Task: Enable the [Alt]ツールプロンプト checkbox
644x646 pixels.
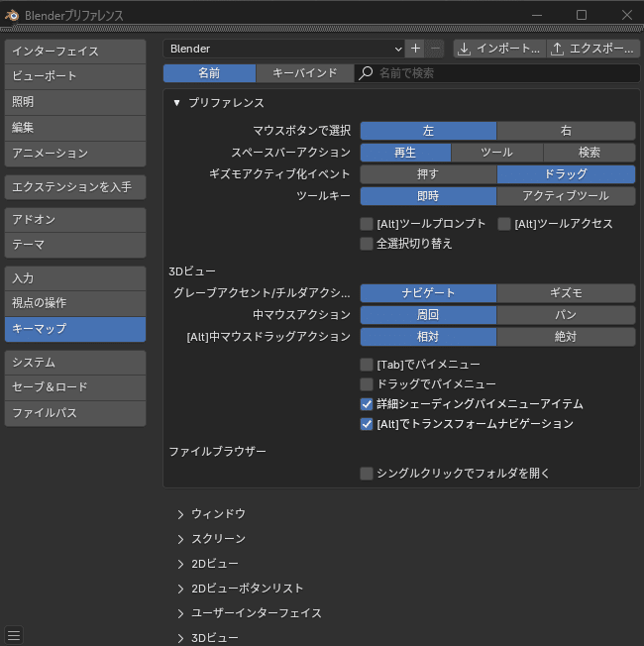Action: (x=367, y=224)
